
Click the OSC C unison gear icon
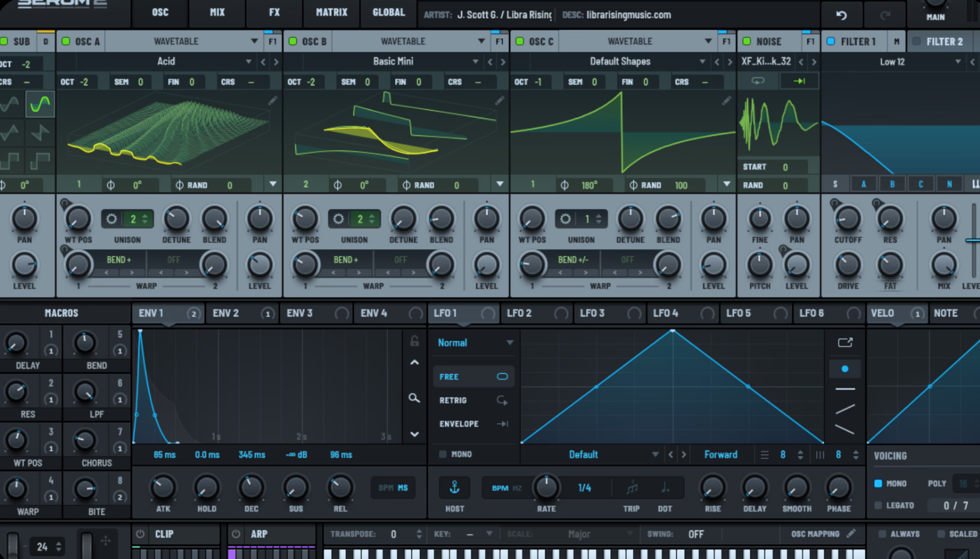click(565, 219)
